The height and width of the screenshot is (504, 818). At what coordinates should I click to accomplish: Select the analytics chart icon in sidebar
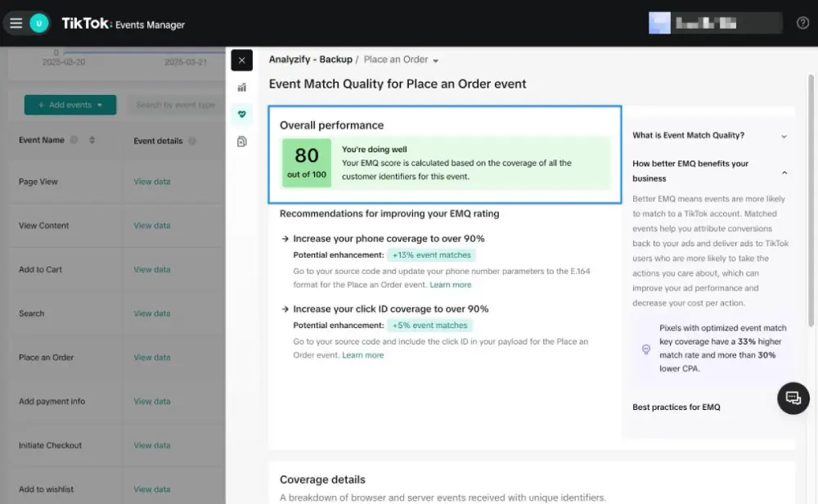click(241, 87)
